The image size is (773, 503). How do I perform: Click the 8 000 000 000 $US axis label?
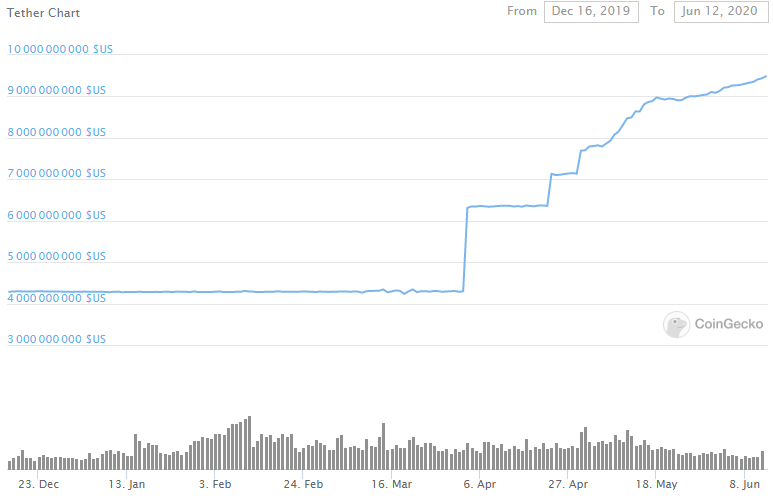point(57,132)
